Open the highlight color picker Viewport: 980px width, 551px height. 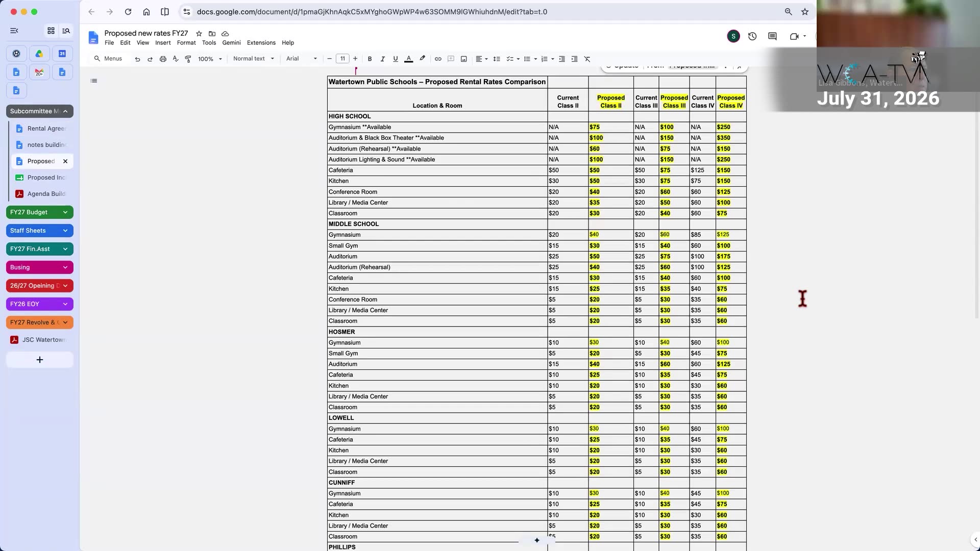point(423,59)
